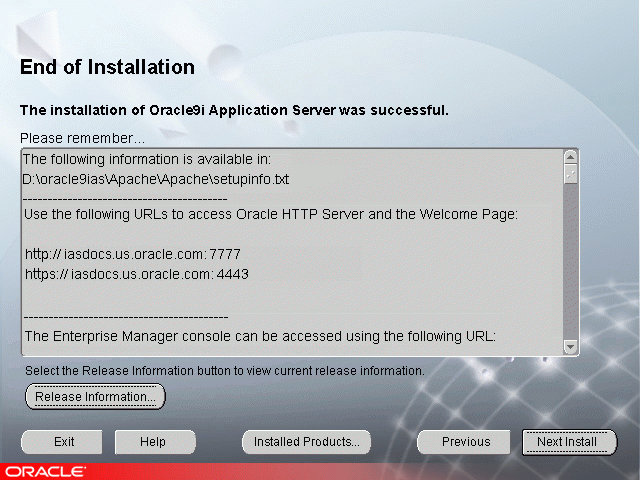The height and width of the screenshot is (480, 640).
Task: Click the 'Use the following URLs' line
Action: point(271,214)
